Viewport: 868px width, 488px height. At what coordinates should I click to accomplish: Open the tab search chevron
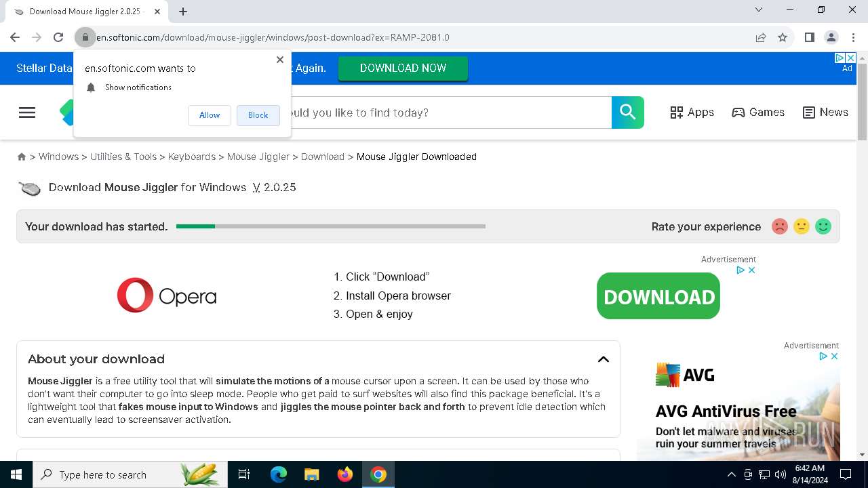pyautogui.click(x=759, y=9)
